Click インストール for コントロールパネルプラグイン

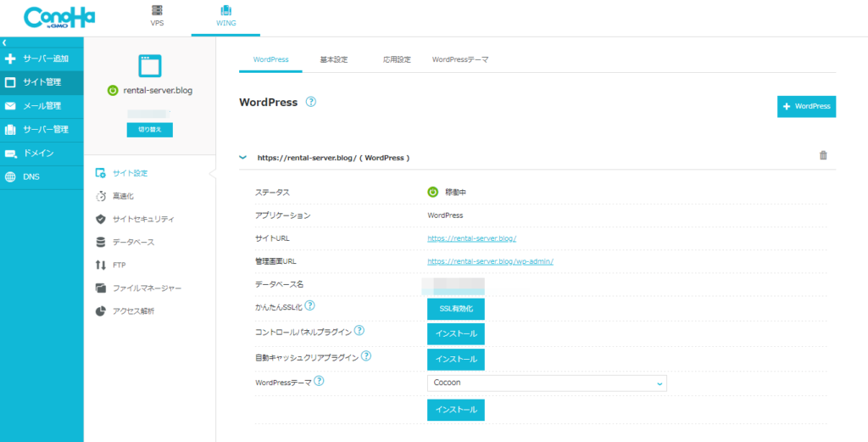(456, 334)
